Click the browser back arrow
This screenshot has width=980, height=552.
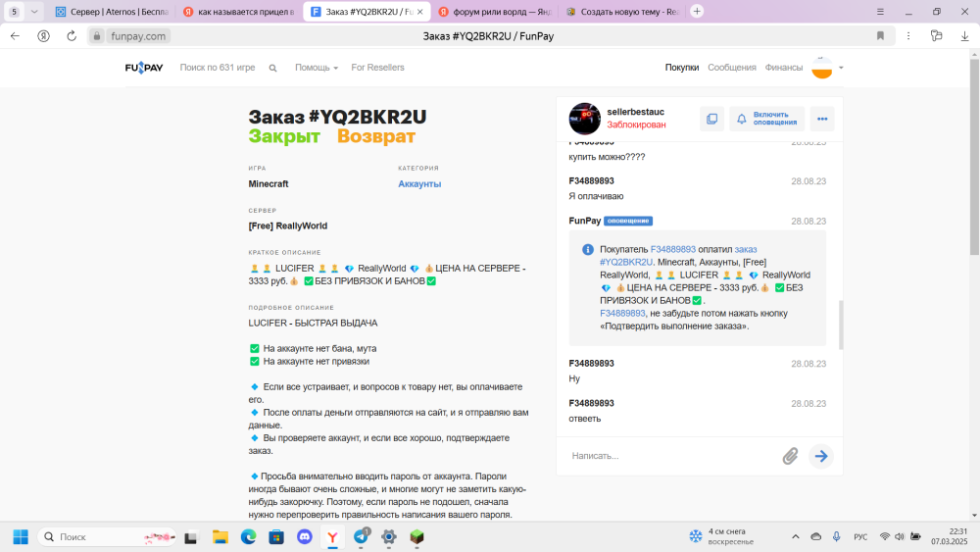click(x=15, y=36)
